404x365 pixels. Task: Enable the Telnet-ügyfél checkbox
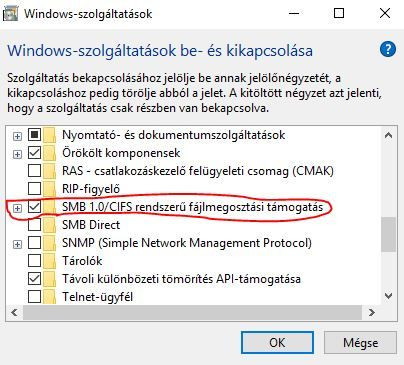34,296
